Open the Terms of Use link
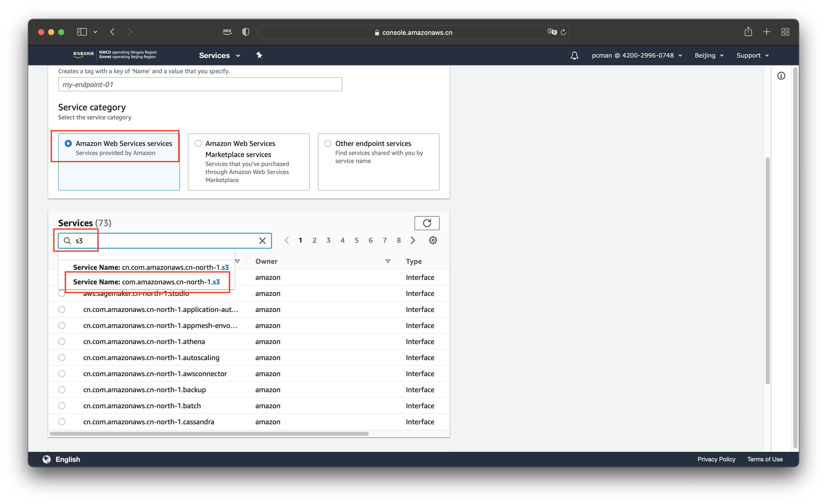 tap(765, 459)
